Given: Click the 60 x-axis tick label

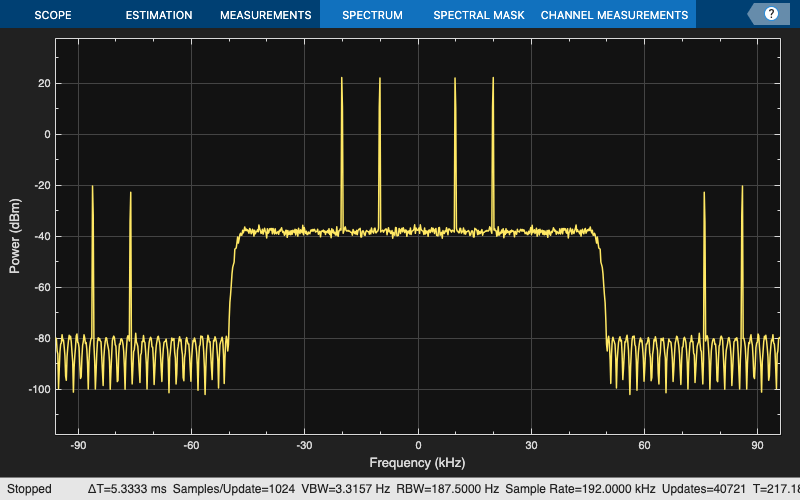Looking at the screenshot, I should click(x=644, y=445).
